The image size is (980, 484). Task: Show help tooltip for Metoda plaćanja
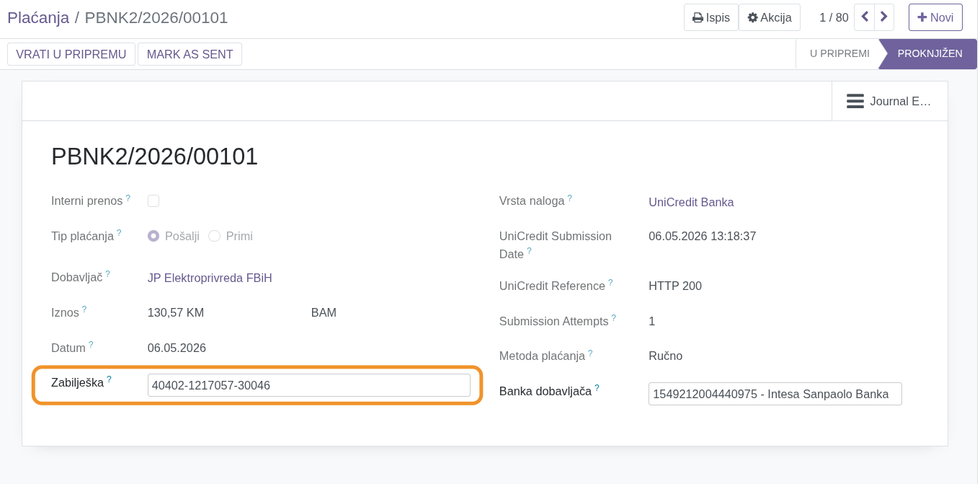590,353
